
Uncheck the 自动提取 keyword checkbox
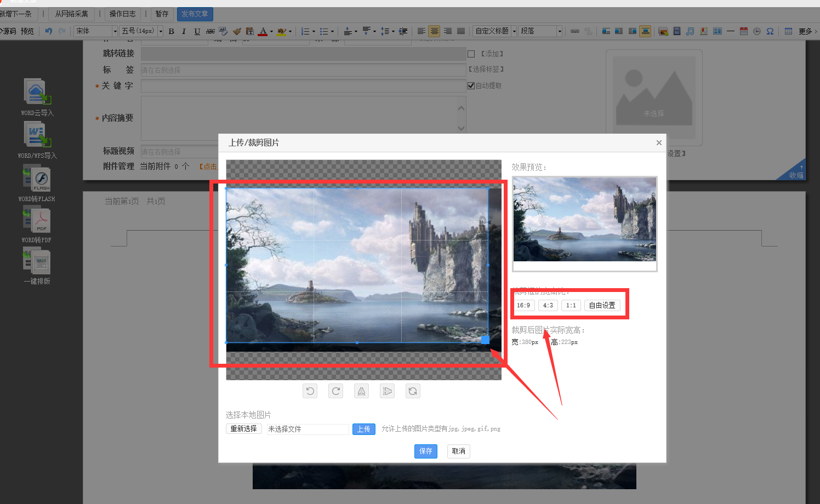coord(471,85)
